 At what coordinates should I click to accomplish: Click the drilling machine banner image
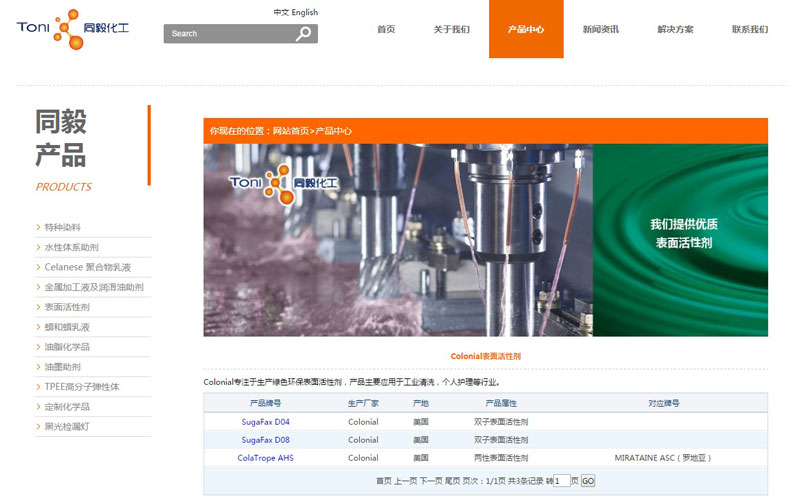(x=398, y=240)
